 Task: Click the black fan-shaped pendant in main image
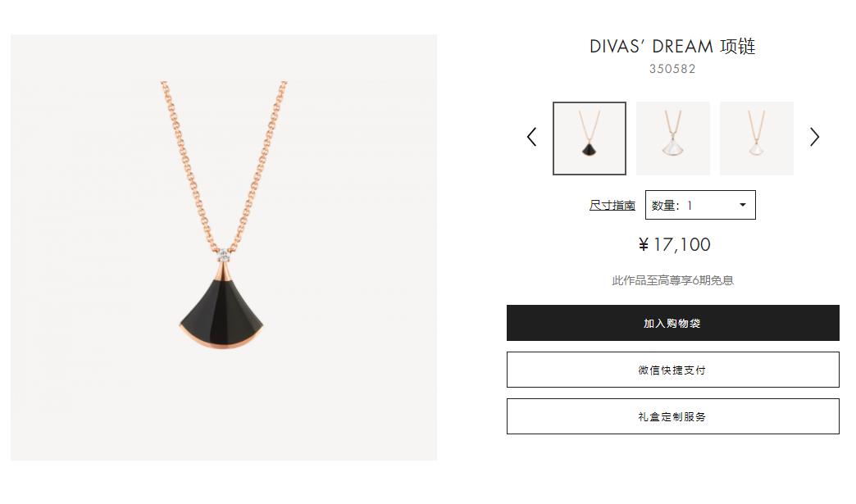pos(221,306)
